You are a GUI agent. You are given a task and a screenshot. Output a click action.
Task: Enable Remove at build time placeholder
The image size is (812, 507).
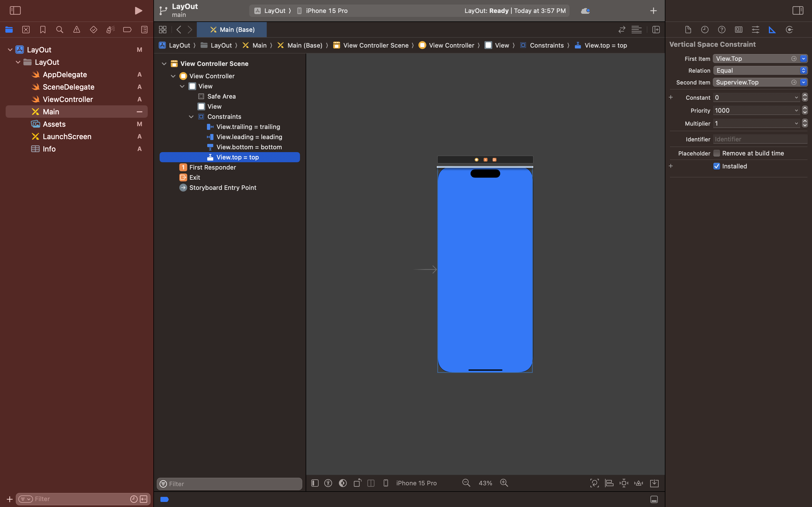(716, 153)
